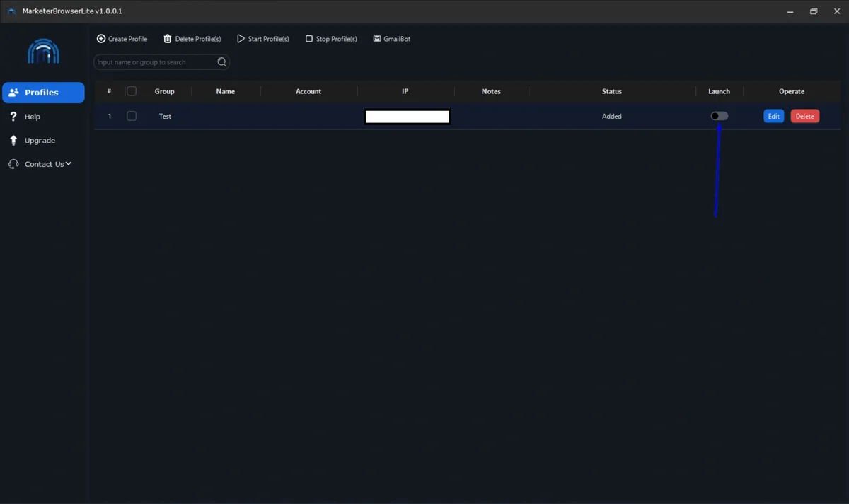The width and height of the screenshot is (849, 504).
Task: Click the Group column header
Action: click(x=165, y=91)
